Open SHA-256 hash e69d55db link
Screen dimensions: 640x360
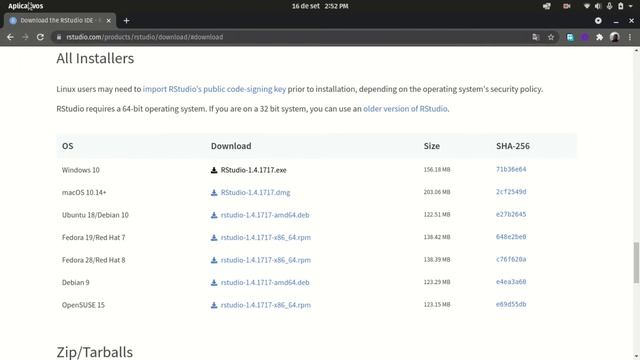[x=511, y=304]
